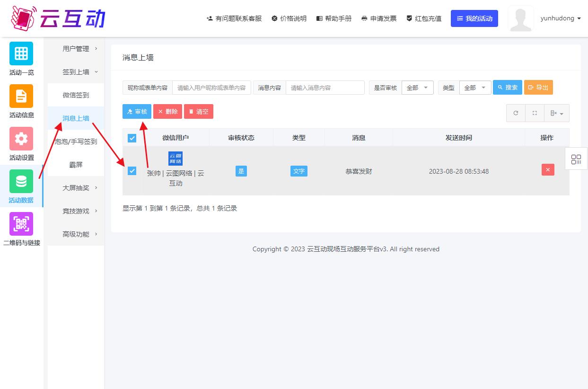Viewport: 588px width, 389px height.
Task: Toggle the select-all checkbox in table header
Action: pos(132,138)
